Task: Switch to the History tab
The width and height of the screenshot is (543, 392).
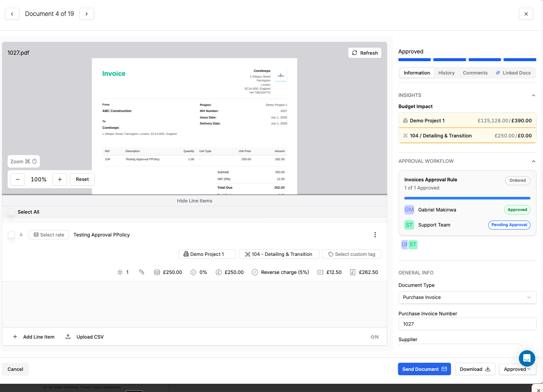Action: click(446, 73)
